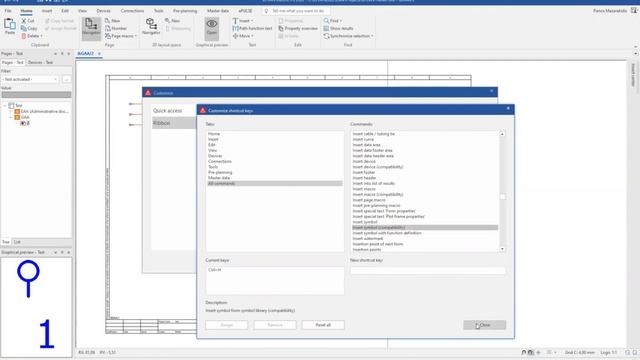Click the Remove button in shortcut dialog
Viewport: 640px width, 360px height.
[275, 325]
